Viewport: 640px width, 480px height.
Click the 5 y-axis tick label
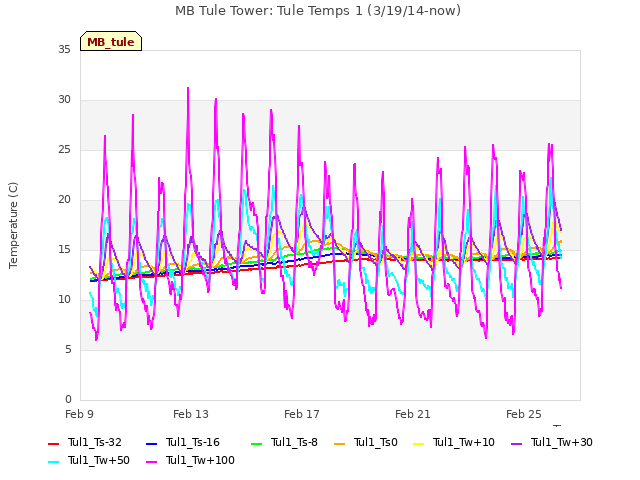coord(68,349)
